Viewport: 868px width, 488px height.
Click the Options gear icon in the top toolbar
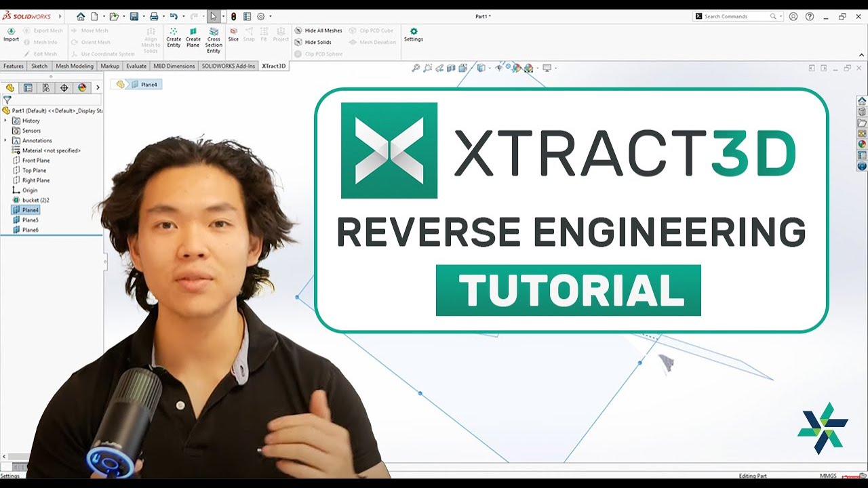260,16
